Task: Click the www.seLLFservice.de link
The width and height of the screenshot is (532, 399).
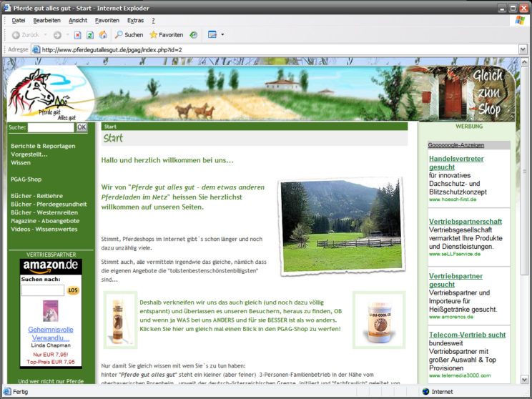Action: pyautogui.click(x=455, y=254)
